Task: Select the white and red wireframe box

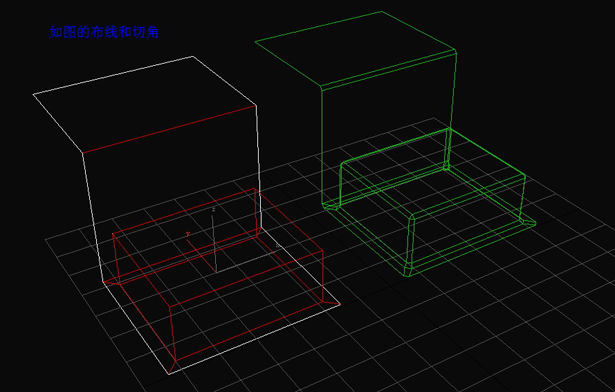Action: pyautogui.click(x=186, y=215)
